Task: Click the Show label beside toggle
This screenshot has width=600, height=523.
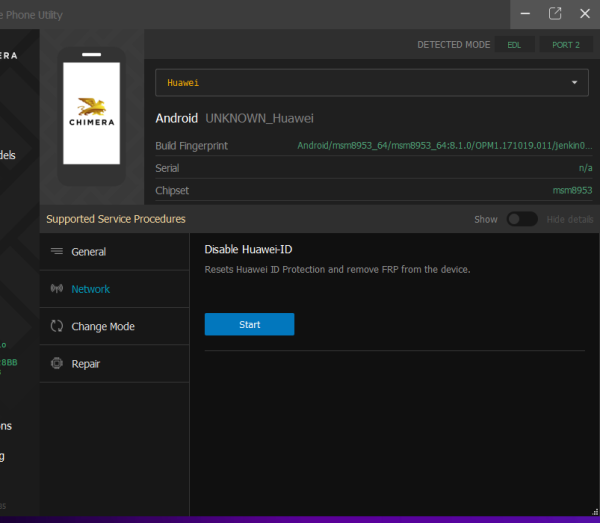Action: click(486, 219)
